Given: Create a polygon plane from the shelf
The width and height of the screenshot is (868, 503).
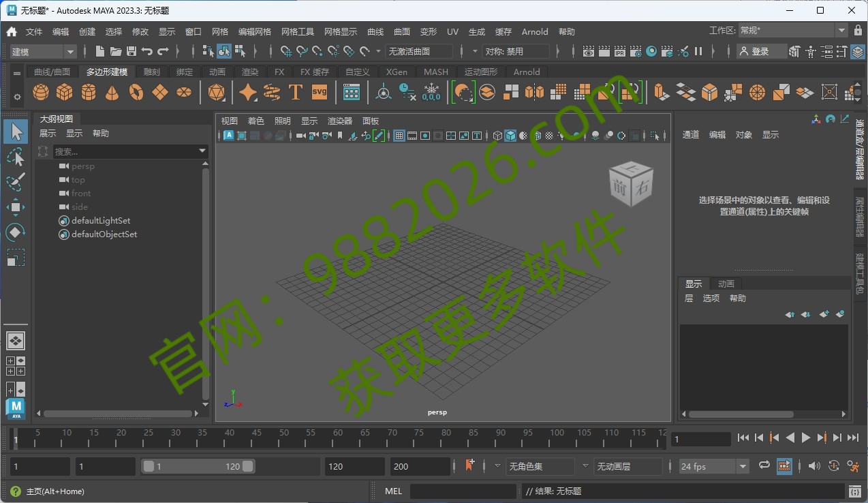Looking at the screenshot, I should tap(160, 92).
